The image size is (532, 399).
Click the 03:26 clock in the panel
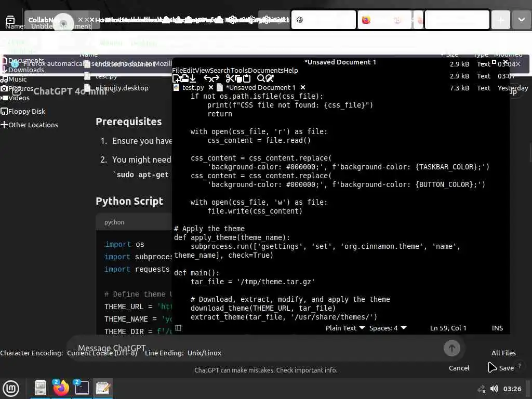(x=512, y=389)
